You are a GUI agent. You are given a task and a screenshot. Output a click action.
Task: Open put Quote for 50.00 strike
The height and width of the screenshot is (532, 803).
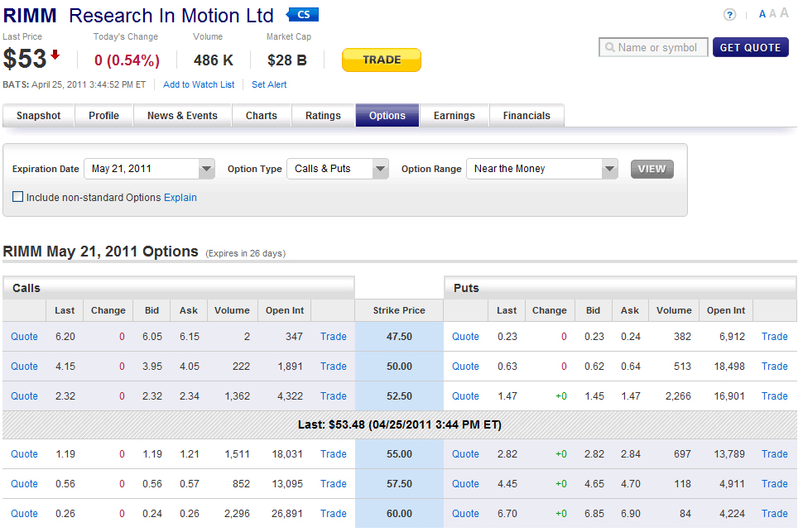[465, 366]
